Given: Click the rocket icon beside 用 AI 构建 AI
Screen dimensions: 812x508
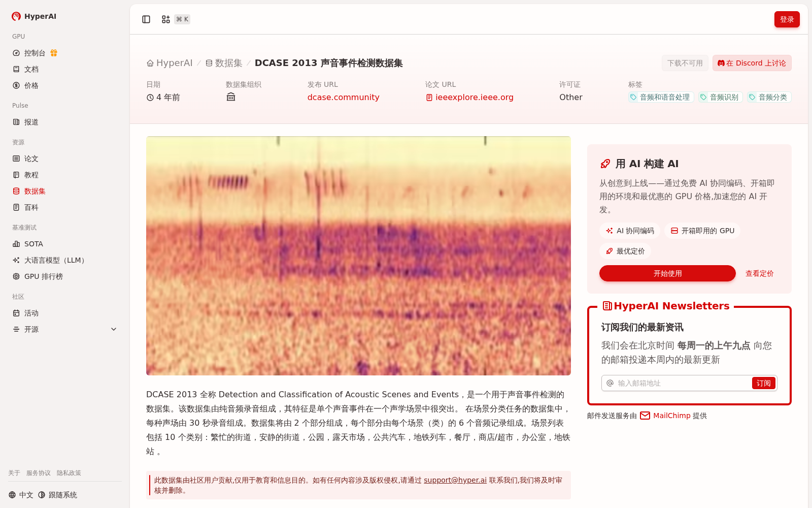Looking at the screenshot, I should tap(605, 164).
